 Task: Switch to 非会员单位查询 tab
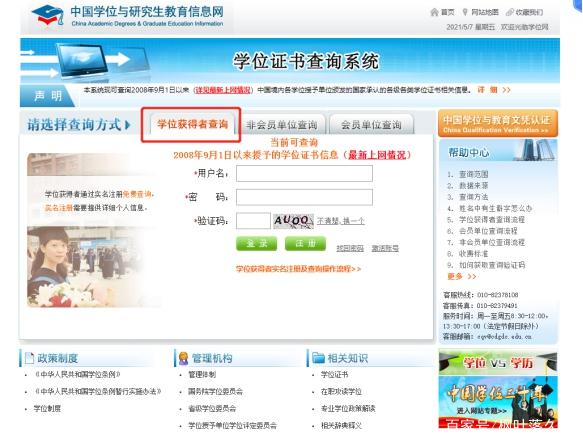coord(282,125)
